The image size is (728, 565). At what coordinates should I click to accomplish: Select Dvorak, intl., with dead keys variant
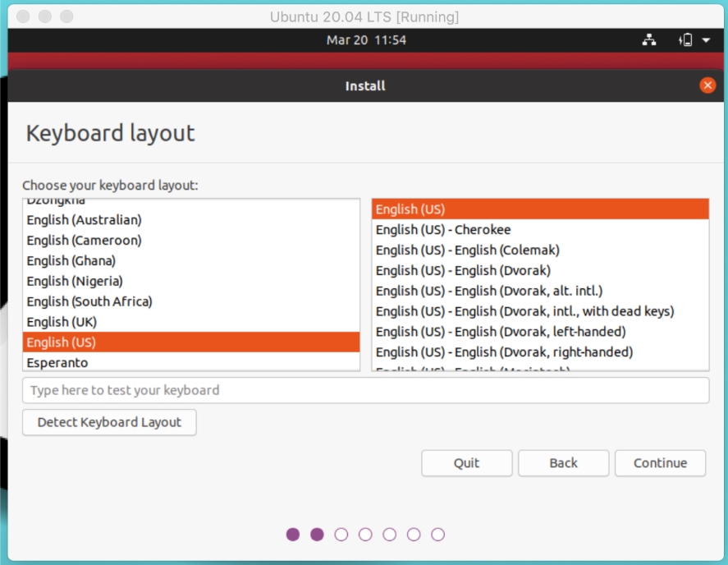(x=540, y=311)
